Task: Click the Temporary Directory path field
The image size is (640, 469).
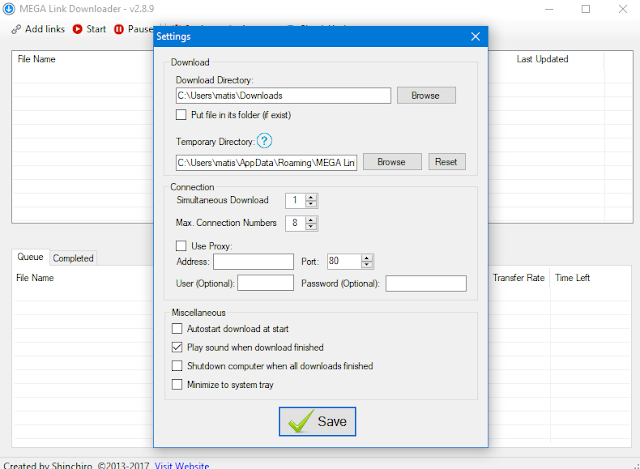Action: [266, 162]
